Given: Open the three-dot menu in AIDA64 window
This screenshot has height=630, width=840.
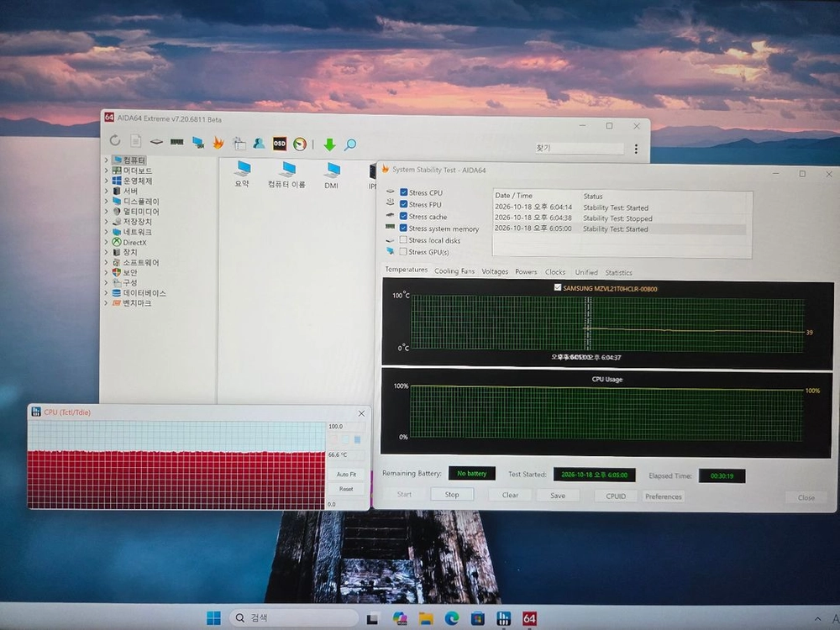Looking at the screenshot, I should tap(636, 149).
